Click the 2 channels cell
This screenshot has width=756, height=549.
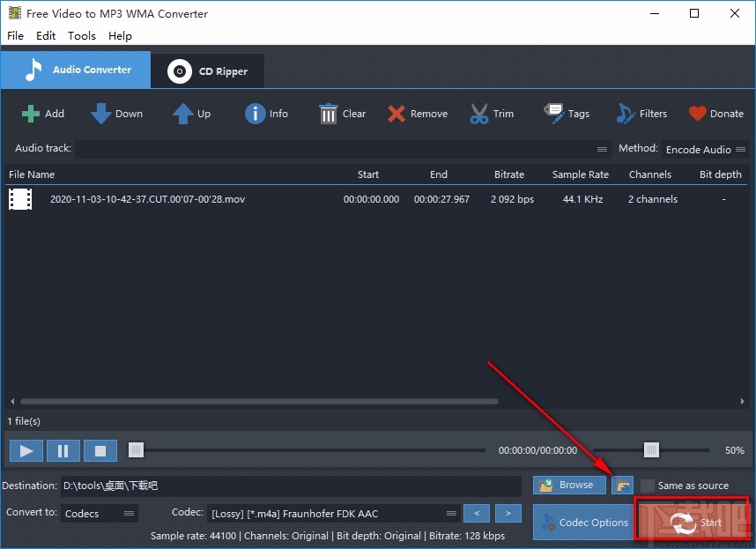point(653,199)
